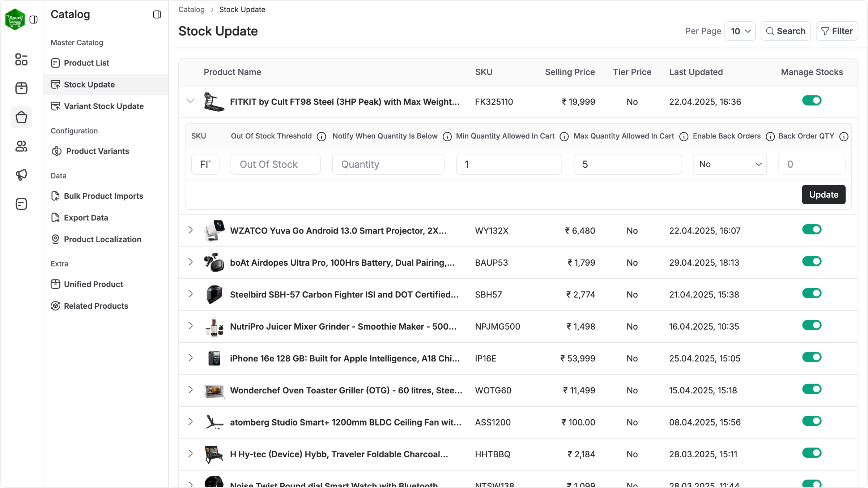The image size is (868, 488).
Task: Expand the WZATCO projector row
Action: (191, 230)
